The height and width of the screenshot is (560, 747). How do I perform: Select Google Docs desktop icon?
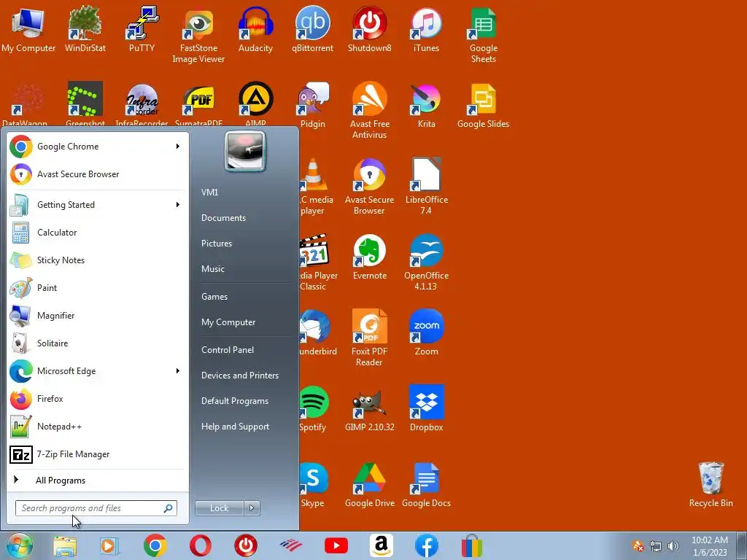426,485
